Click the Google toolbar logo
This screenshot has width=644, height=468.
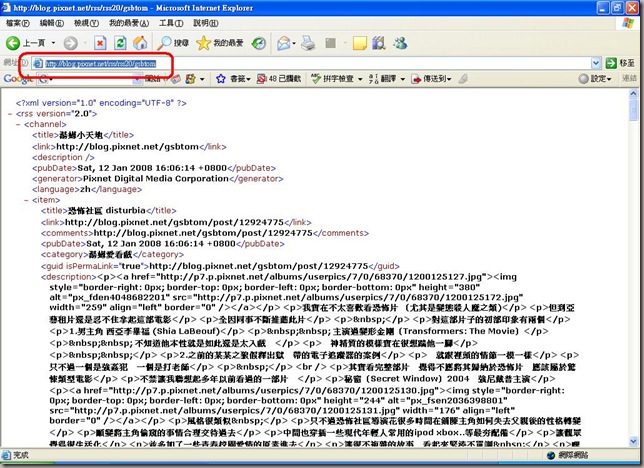pyautogui.click(x=18, y=78)
